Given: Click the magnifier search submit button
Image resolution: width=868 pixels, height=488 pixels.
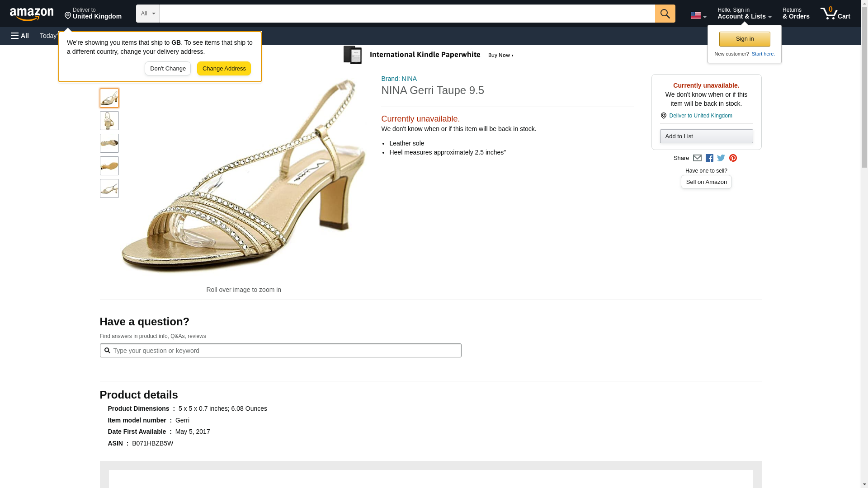Looking at the screenshot, I should (x=665, y=14).
